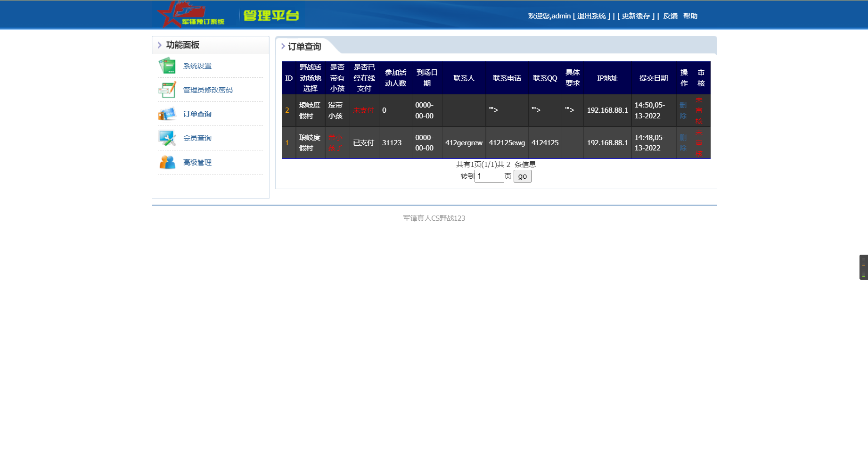Screen dimensions: 868x449
Task: Select 订单查询 in the function panel
Action: 197,114
